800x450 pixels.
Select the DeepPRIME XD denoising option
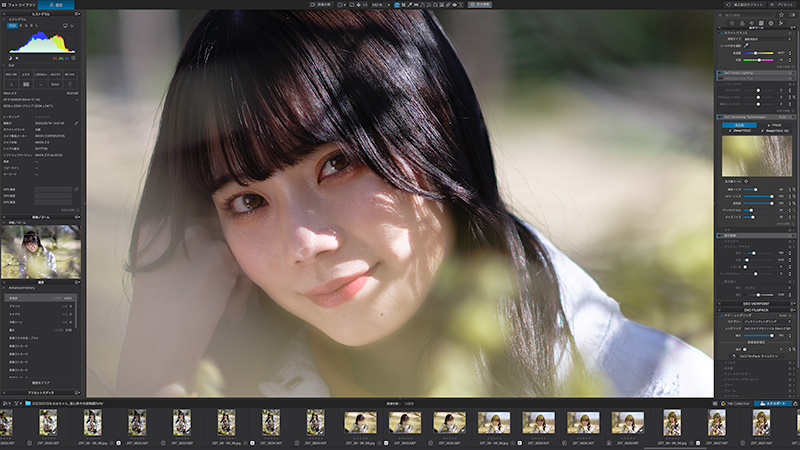[x=776, y=131]
